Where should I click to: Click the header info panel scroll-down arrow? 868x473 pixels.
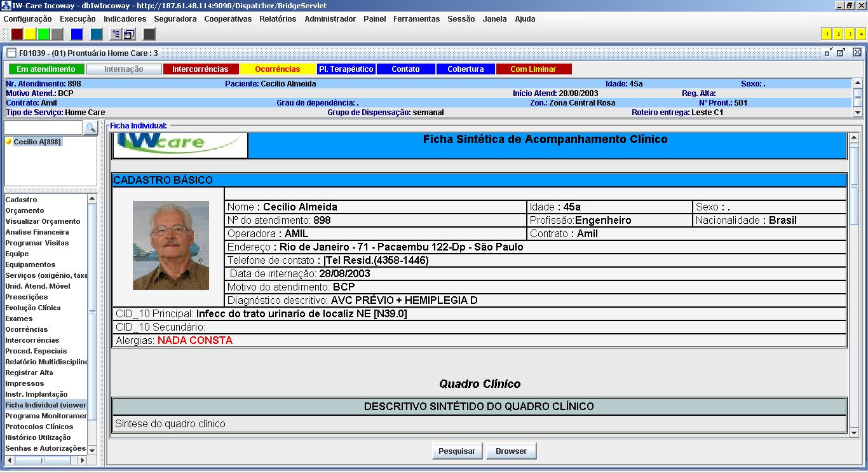point(858,113)
